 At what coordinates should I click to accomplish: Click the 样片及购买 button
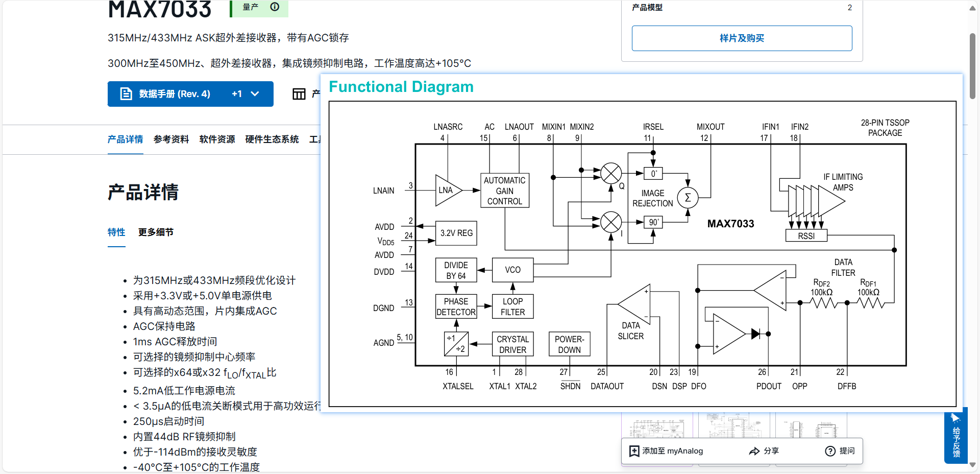pyautogui.click(x=742, y=38)
